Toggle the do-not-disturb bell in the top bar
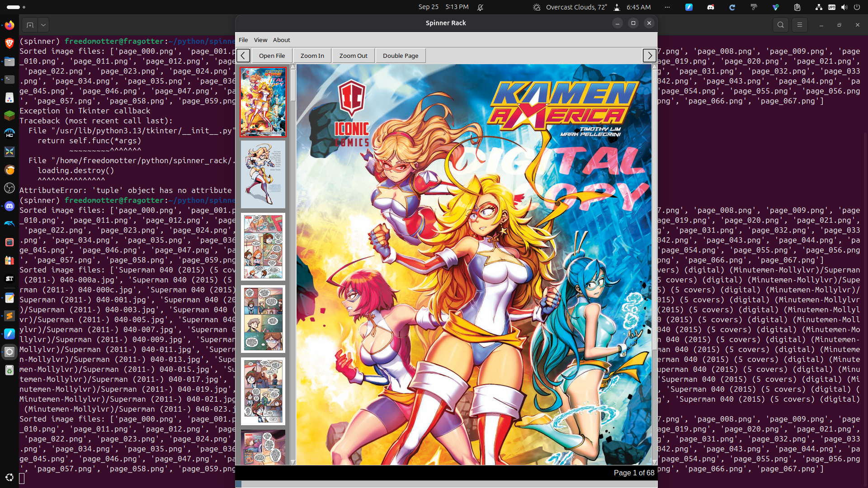868x488 pixels. (480, 7)
